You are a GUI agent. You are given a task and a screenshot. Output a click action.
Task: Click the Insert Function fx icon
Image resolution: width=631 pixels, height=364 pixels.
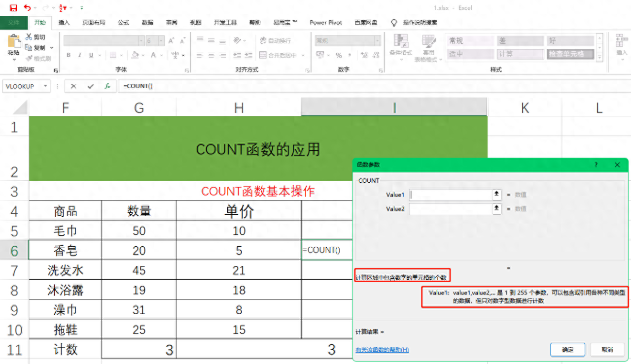point(107,86)
